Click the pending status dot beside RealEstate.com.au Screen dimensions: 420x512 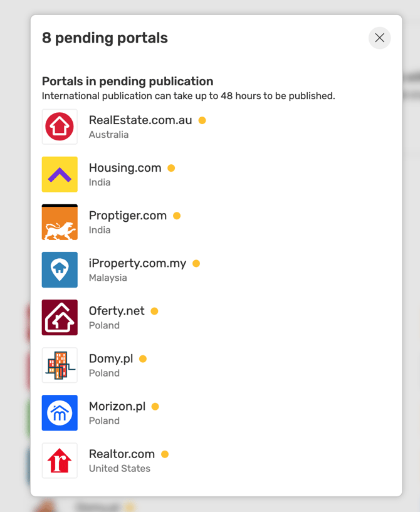(202, 120)
